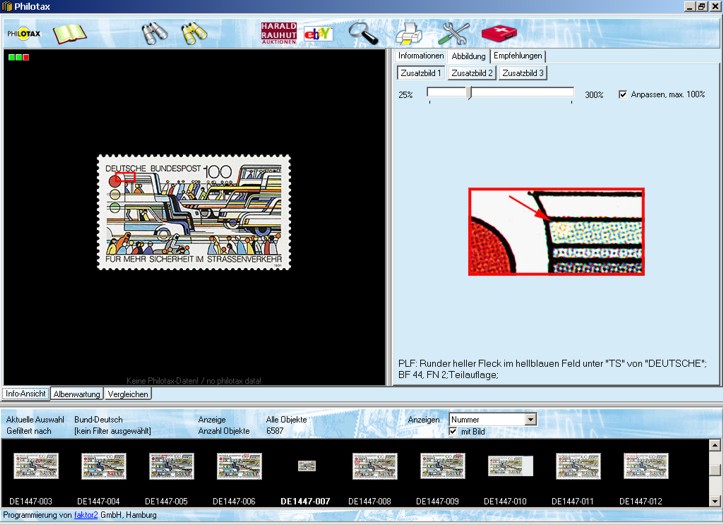Open Harald Rauhut Auktionen link icon
Image resolution: width=723 pixels, height=525 pixels.
pos(278,33)
